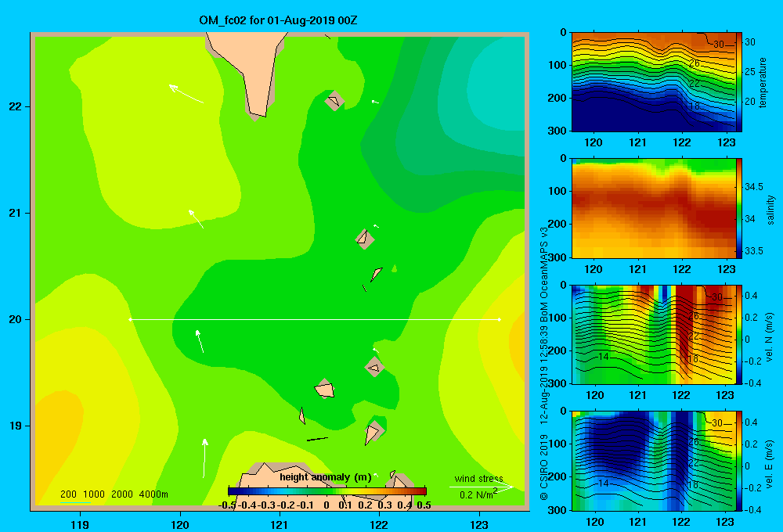Click the "height anomaly (m)" label
This screenshot has height=532, width=783.
point(326,477)
